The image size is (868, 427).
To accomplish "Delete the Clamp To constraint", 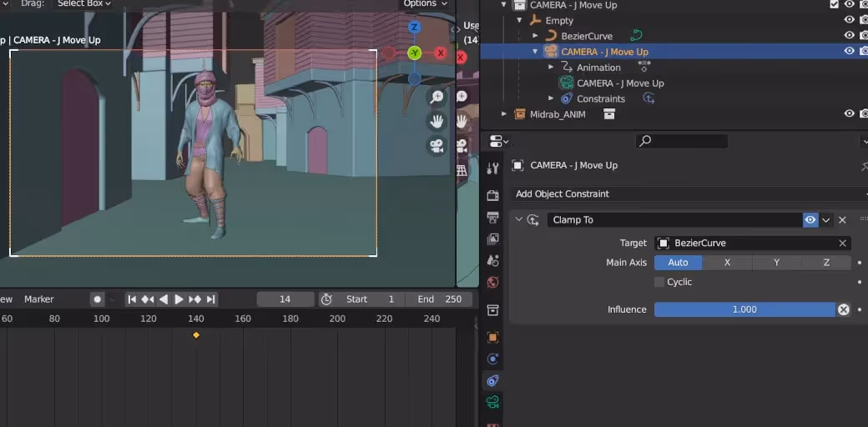I will coord(842,220).
